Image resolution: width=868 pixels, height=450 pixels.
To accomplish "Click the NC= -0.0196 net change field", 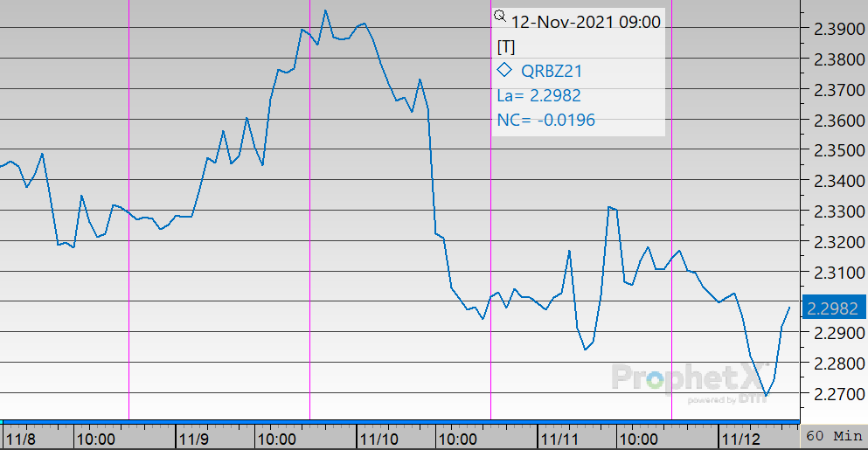I will click(545, 121).
